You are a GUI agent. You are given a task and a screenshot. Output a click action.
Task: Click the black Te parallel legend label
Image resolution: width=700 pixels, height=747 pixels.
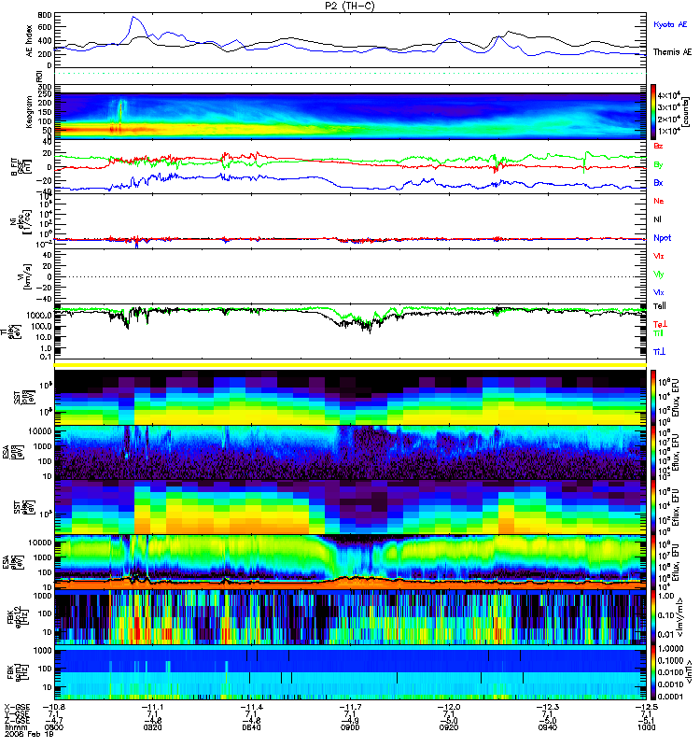tap(660, 306)
